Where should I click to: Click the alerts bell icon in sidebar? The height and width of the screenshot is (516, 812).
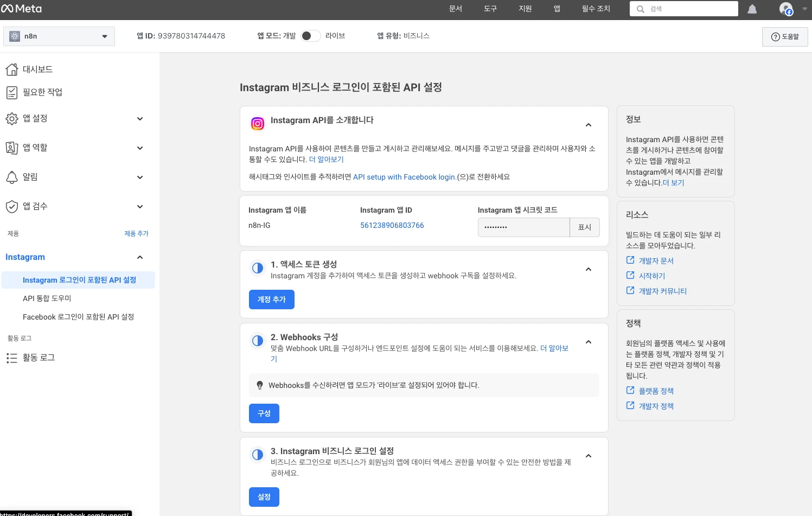[12, 177]
